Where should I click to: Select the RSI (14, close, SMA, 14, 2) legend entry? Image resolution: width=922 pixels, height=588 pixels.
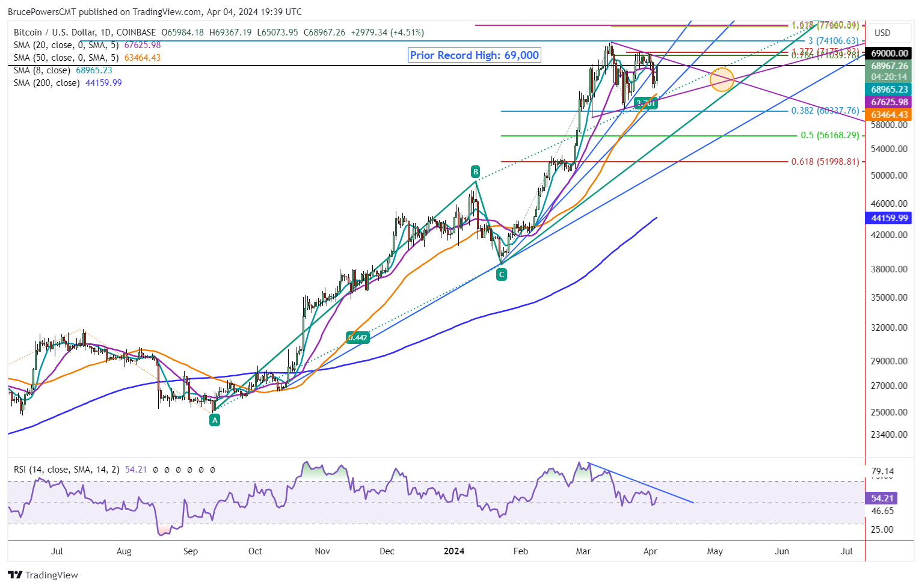click(x=66, y=470)
